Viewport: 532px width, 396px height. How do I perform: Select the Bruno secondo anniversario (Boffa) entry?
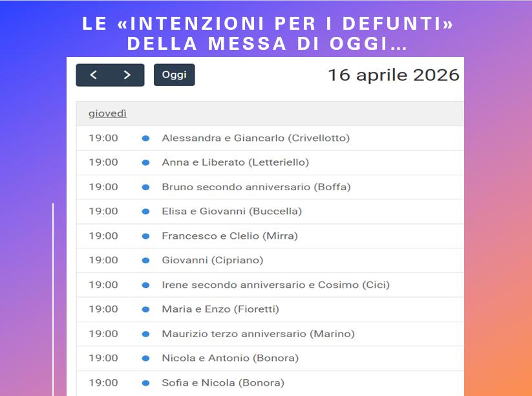point(256,187)
